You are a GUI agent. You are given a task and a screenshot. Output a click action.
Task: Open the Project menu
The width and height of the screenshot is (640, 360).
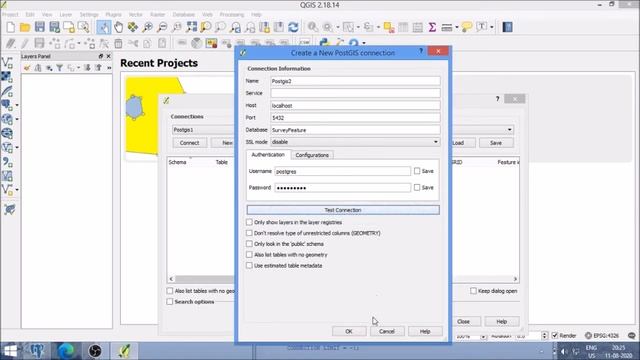pyautogui.click(x=10, y=14)
